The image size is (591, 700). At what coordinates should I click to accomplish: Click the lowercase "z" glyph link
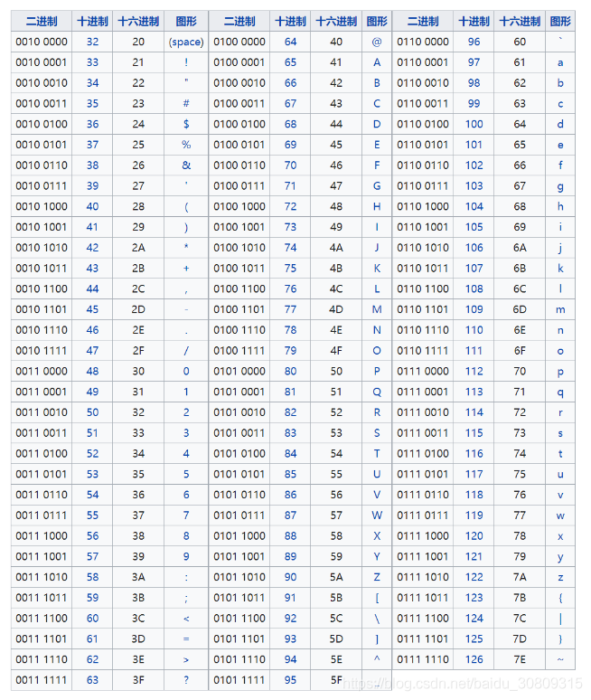click(x=560, y=577)
